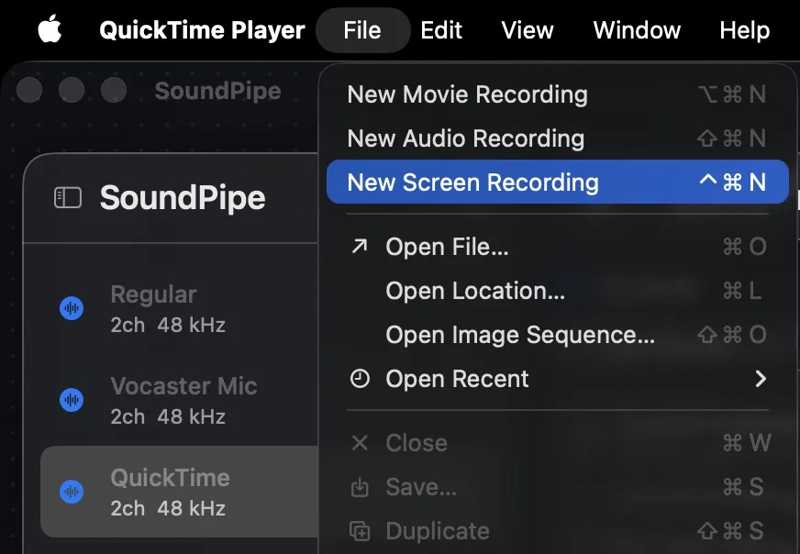Open the Window menu
800x554 pixels.
pyautogui.click(x=637, y=30)
